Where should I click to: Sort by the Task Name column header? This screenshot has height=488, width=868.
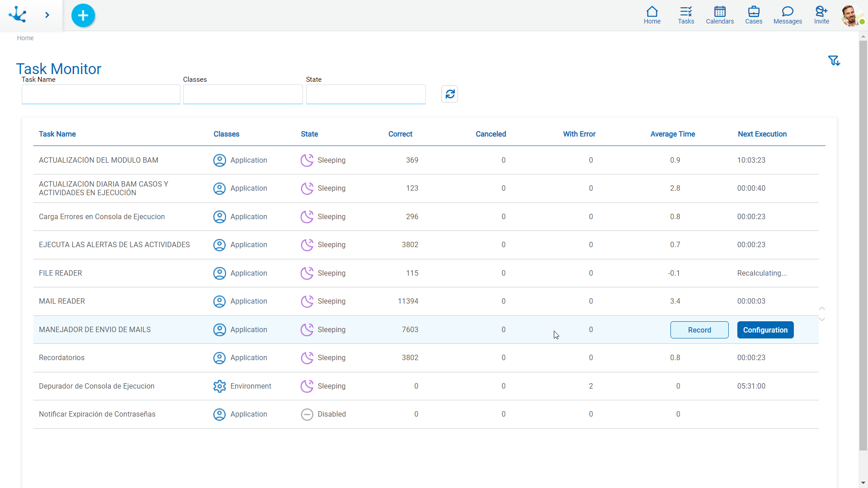tap(57, 134)
